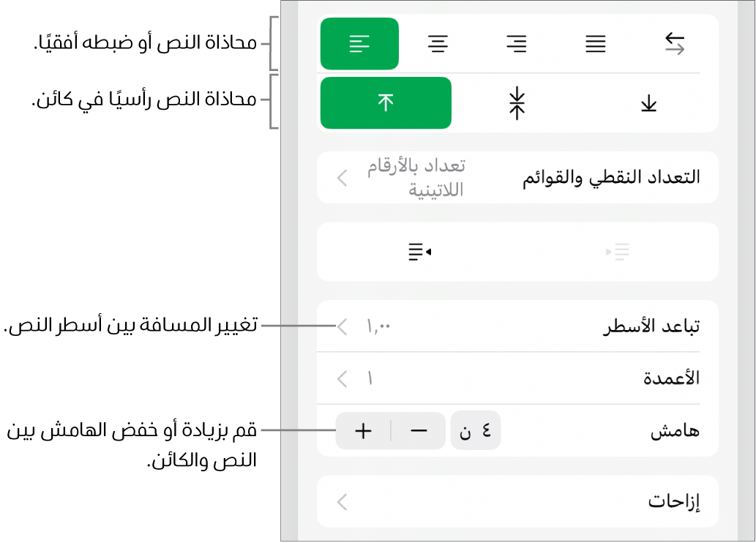This screenshot has height=543, width=756.
Task: Click the dimmed indent list icon
Action: tap(618, 252)
